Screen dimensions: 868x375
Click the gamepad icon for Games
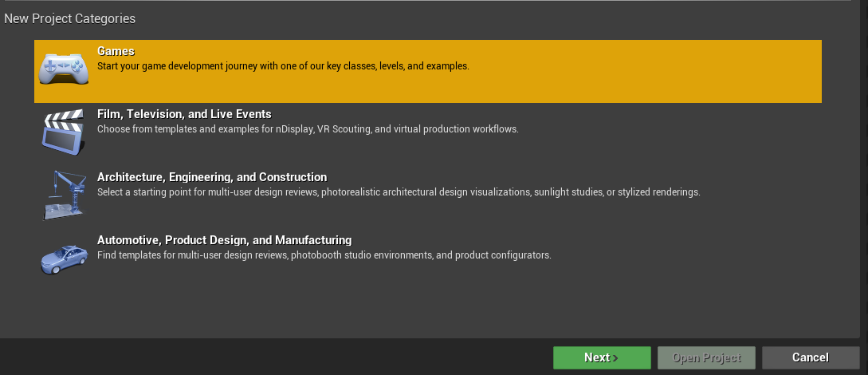[x=65, y=68]
